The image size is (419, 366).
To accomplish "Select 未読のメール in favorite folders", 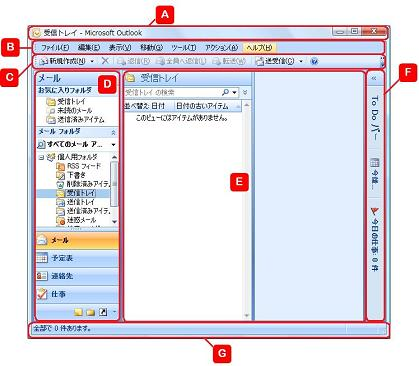I will click(x=70, y=110).
